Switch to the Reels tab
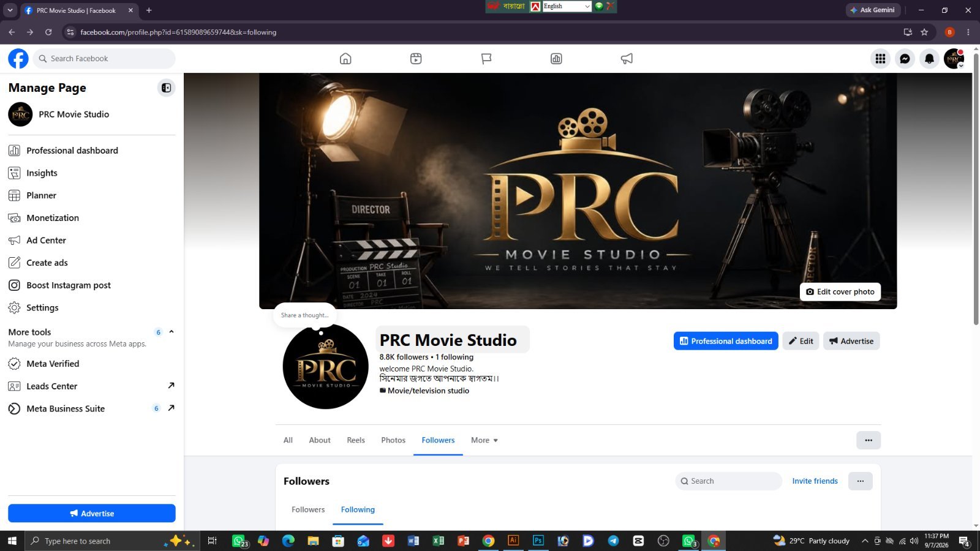The image size is (980, 551). tap(356, 440)
